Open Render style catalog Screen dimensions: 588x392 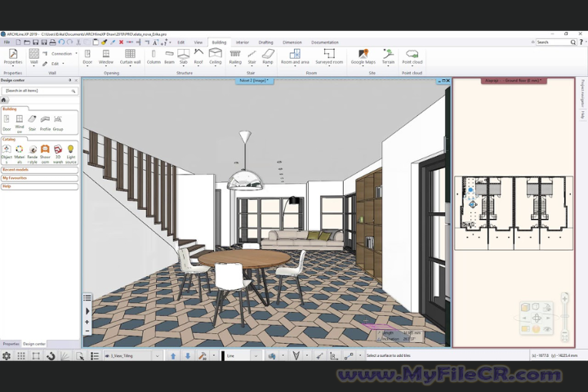(x=33, y=154)
